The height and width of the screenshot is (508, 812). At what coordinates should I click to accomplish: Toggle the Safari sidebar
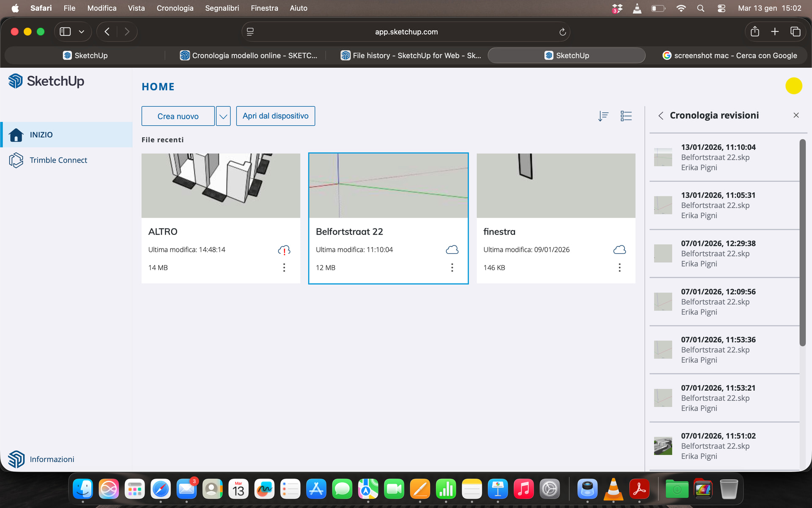[65, 31]
